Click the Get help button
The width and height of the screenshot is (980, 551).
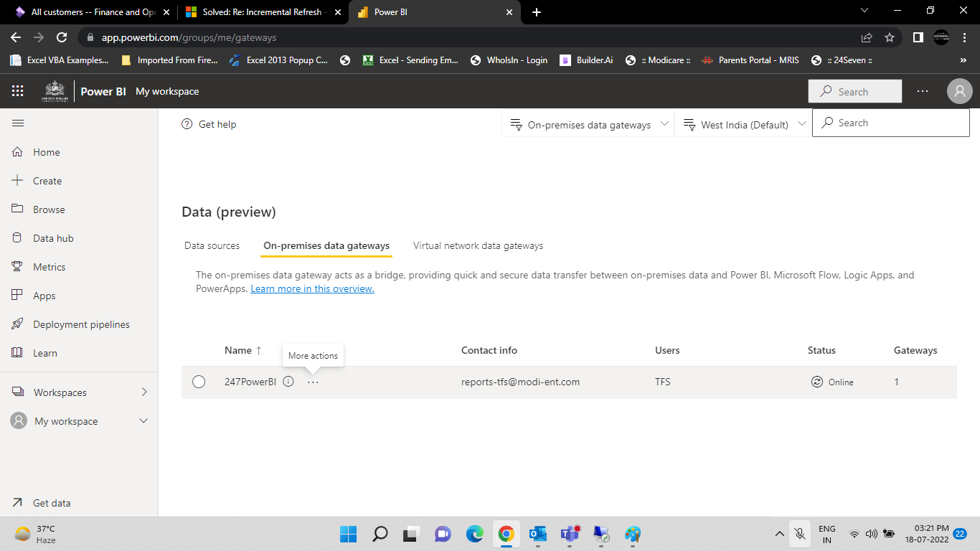[209, 124]
